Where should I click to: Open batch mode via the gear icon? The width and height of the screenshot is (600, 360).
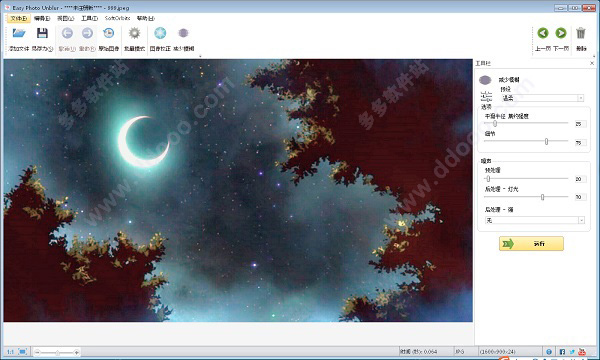tap(134, 34)
